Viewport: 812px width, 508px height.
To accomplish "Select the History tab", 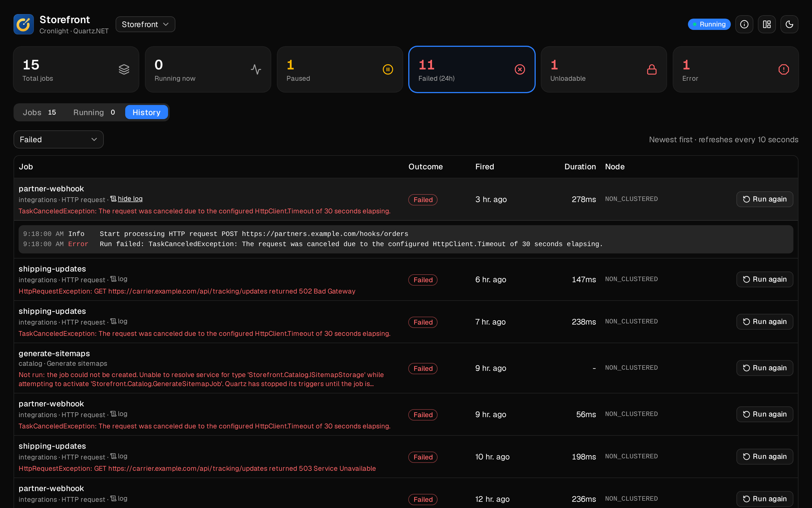I will (146, 112).
